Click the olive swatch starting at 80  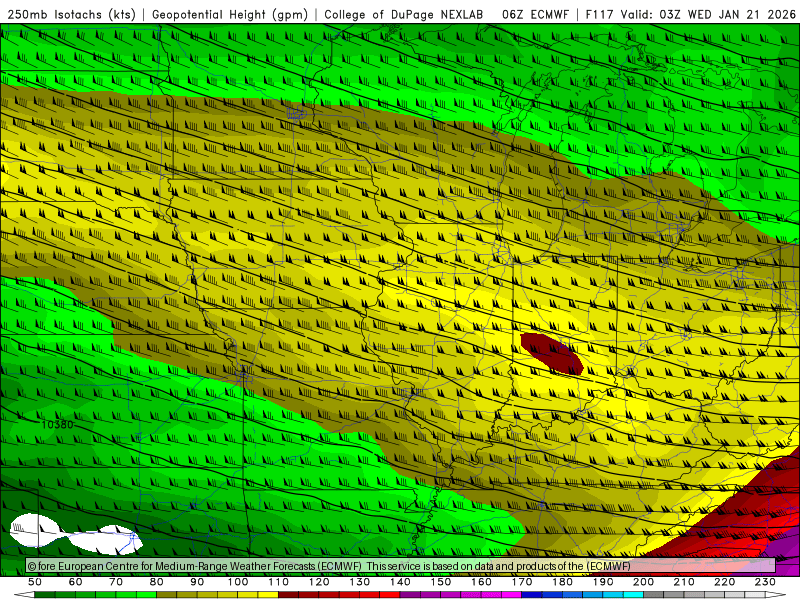(167, 595)
